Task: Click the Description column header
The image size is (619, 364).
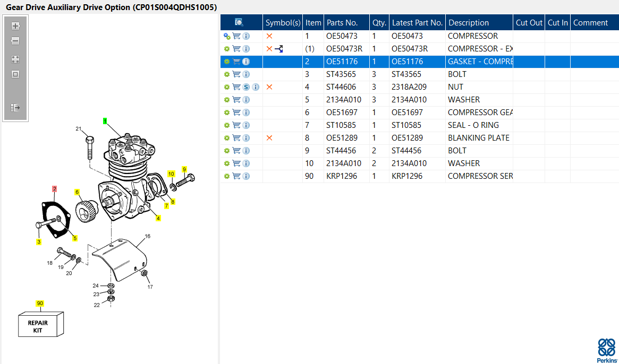Action: coord(479,22)
